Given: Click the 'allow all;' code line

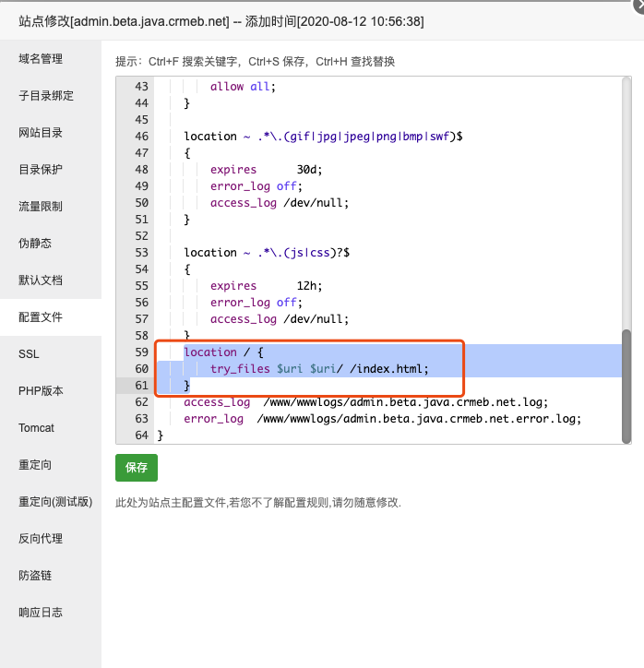Looking at the screenshot, I should [x=243, y=87].
